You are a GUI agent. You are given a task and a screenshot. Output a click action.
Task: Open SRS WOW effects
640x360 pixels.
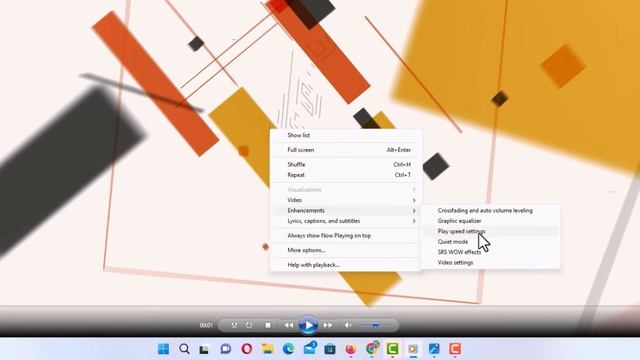point(490,252)
